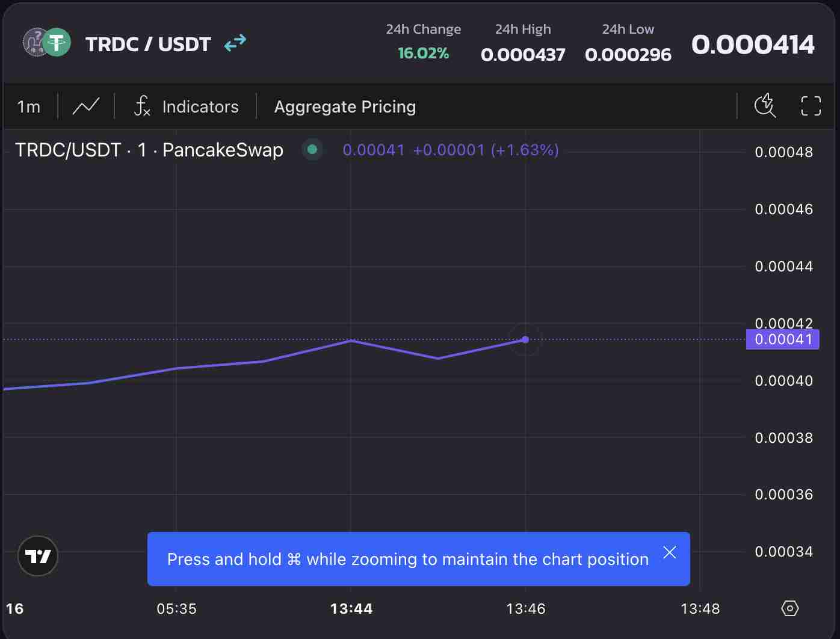Screen dimensions: 840x639
Task: Open chart settings gear in time axis
Action: pyautogui.click(x=789, y=608)
